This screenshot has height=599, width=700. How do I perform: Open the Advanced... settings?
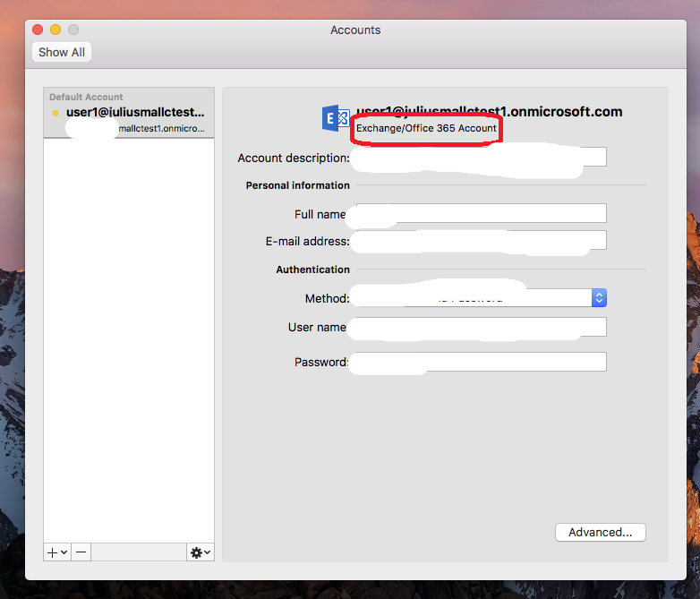pos(600,533)
